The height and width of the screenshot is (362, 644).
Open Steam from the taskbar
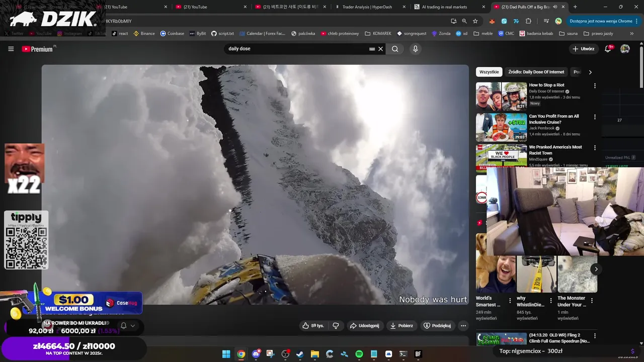(x=300, y=354)
